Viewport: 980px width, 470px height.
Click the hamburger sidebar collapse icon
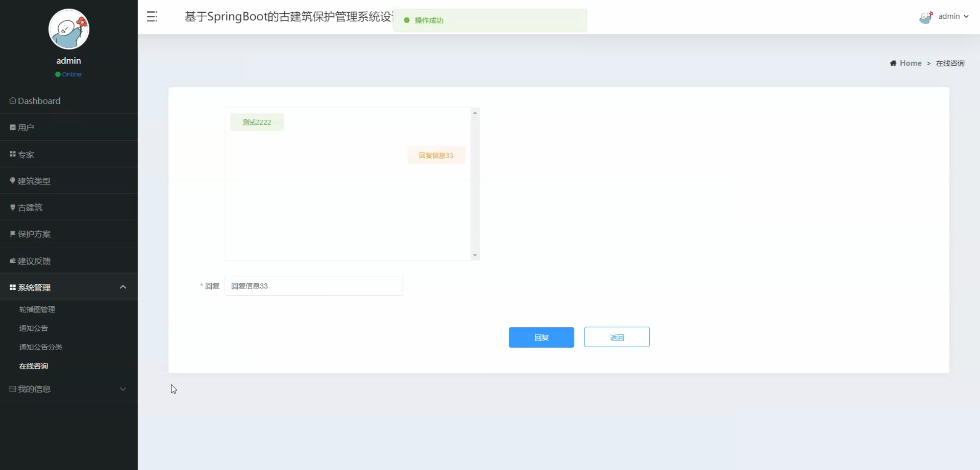point(152,16)
